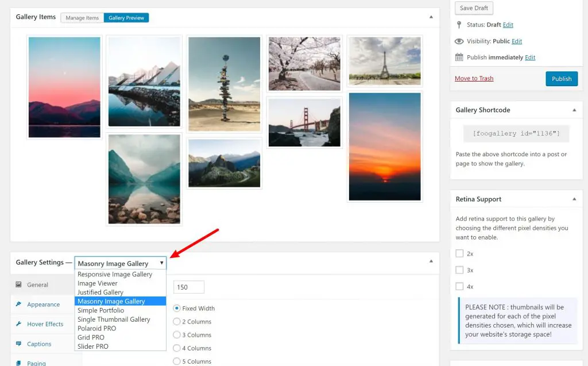This screenshot has height=366, width=588.
Task: Click the Status pin icon
Action: click(459, 25)
